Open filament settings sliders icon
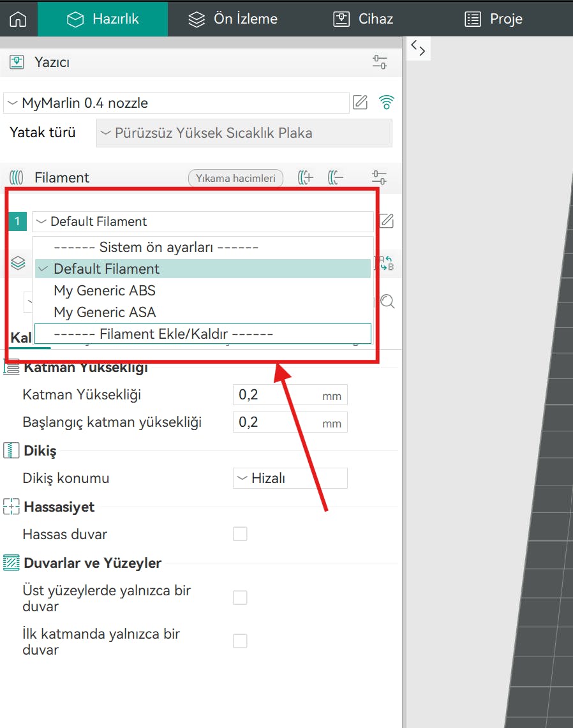This screenshot has height=728, width=573. click(x=380, y=178)
